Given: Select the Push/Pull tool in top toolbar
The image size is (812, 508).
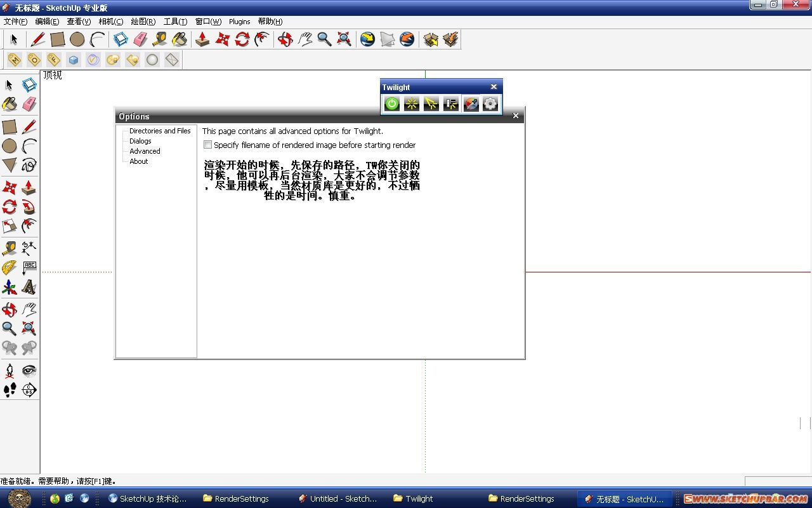Looking at the screenshot, I should (x=202, y=39).
